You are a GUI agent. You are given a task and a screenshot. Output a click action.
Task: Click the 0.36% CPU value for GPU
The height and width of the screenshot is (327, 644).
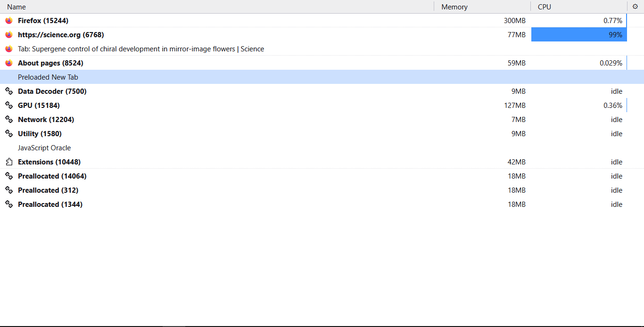[613, 106]
